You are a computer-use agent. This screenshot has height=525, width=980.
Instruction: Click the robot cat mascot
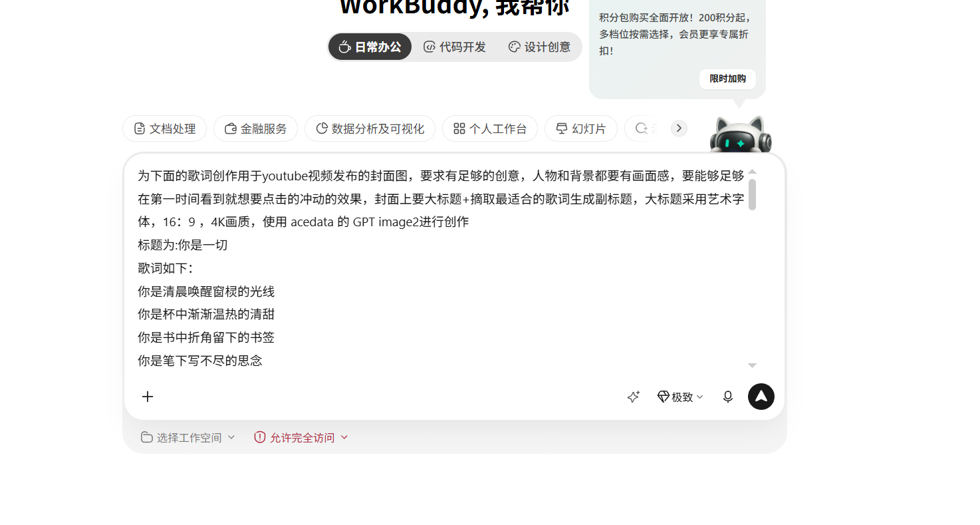(741, 134)
